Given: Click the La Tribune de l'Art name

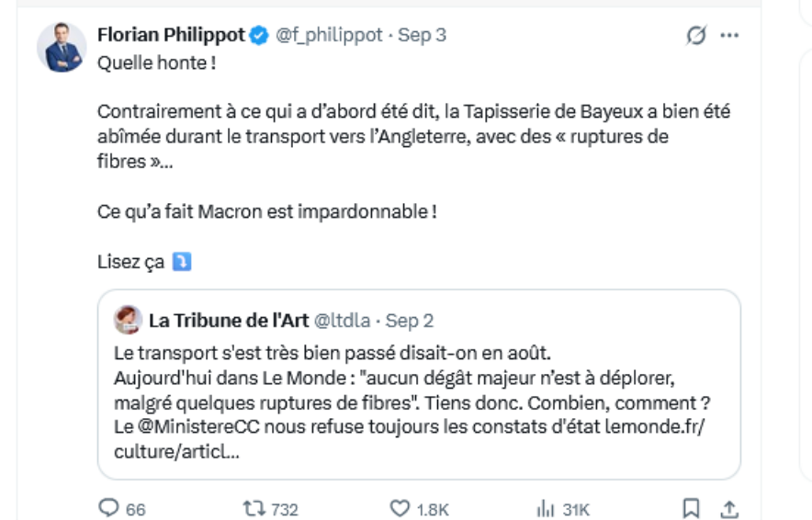Looking at the screenshot, I should [x=229, y=321].
